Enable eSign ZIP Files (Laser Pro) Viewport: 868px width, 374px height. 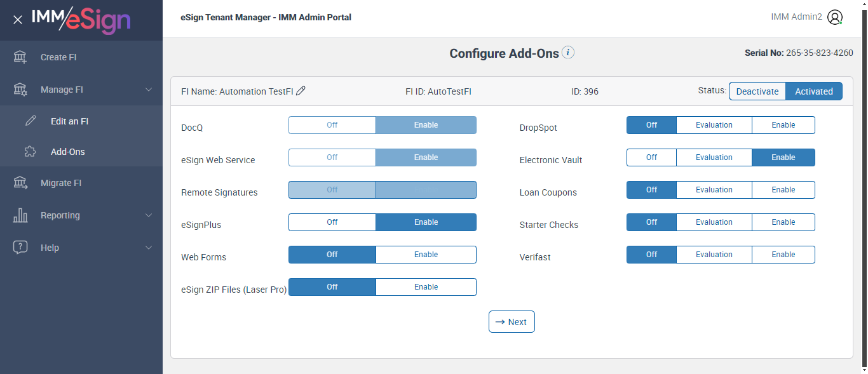pos(426,287)
